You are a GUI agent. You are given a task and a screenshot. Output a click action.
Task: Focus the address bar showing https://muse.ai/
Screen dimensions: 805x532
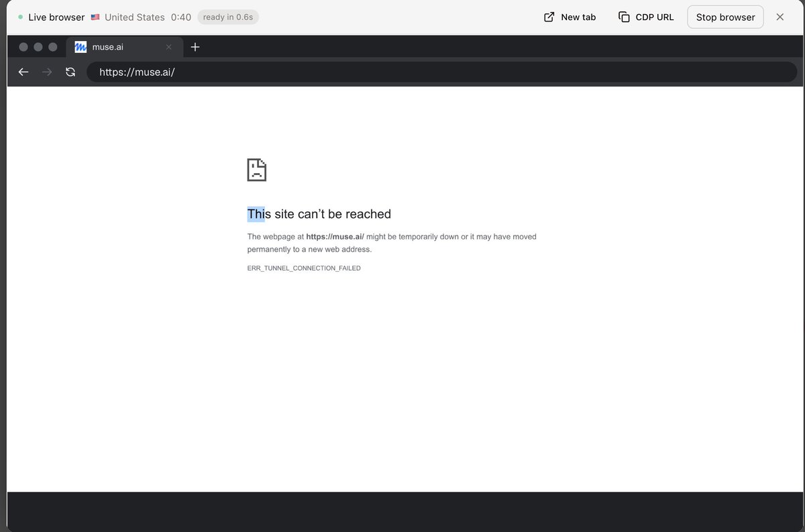(441, 72)
